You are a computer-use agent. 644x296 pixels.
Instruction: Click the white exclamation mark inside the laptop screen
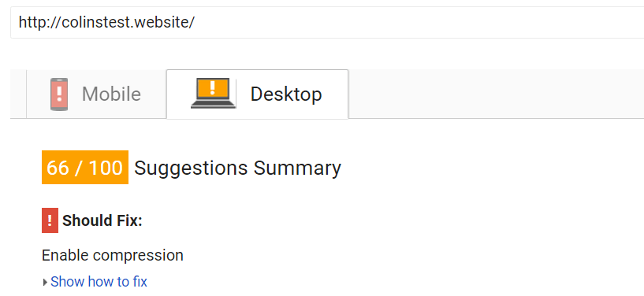(x=212, y=87)
